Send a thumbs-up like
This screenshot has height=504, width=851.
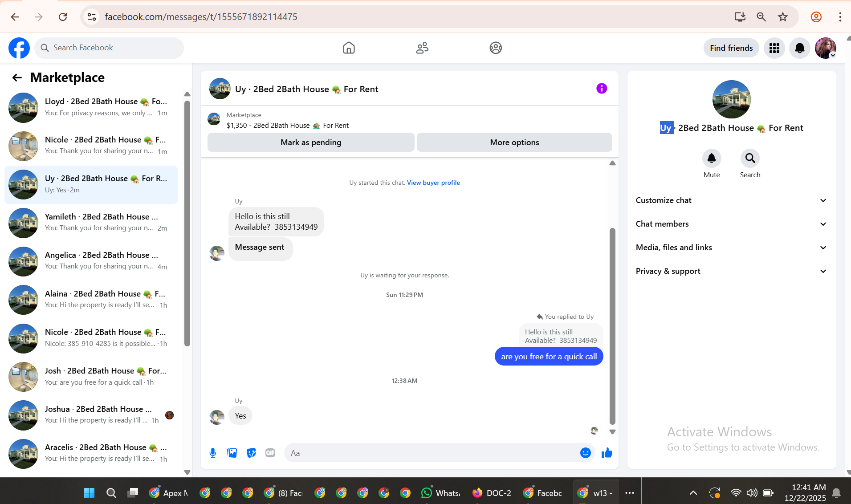(607, 453)
